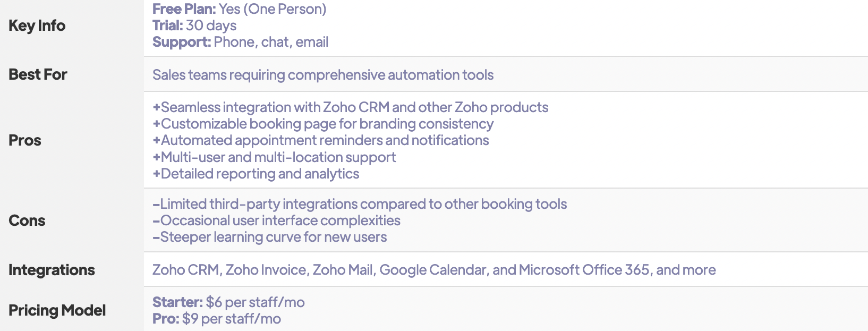The image size is (868, 331).
Task: Click the Key Info row label
Action: pos(37,26)
